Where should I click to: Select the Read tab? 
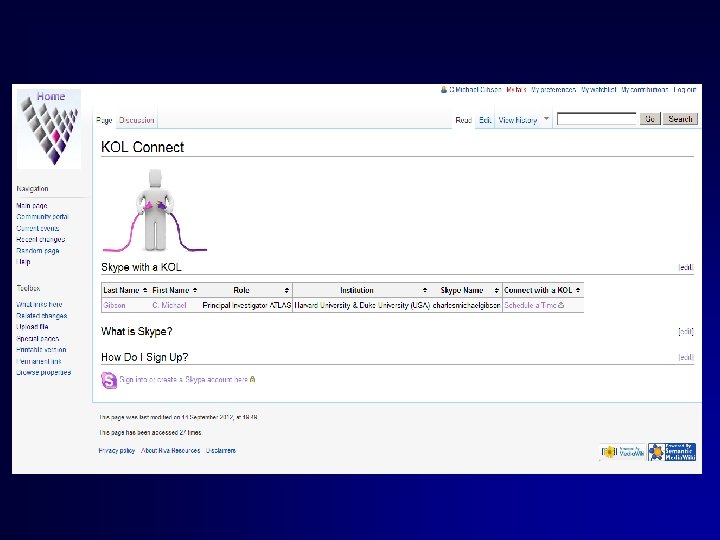click(463, 120)
